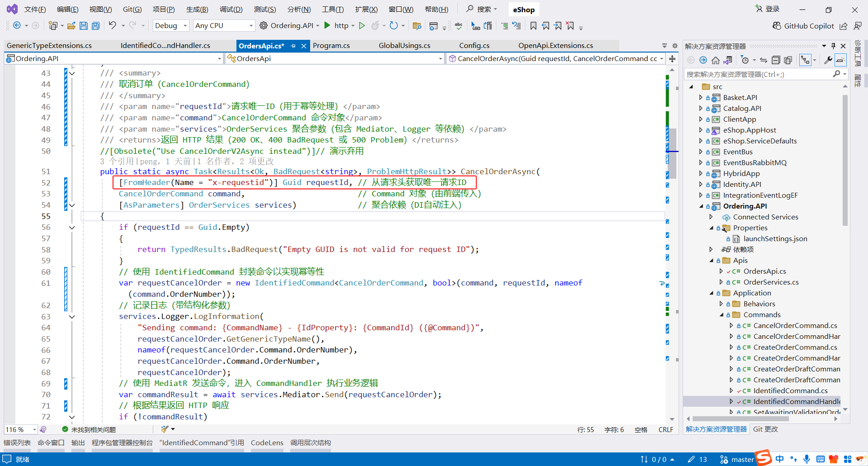Clear all bookmarks
Screen dimensions: 868x466
(x=571, y=26)
